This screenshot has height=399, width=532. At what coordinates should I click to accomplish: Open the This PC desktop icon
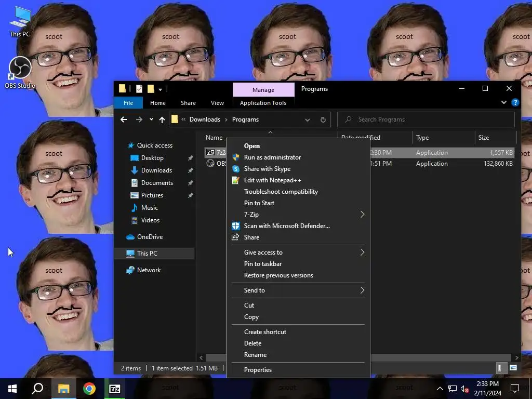(20, 21)
